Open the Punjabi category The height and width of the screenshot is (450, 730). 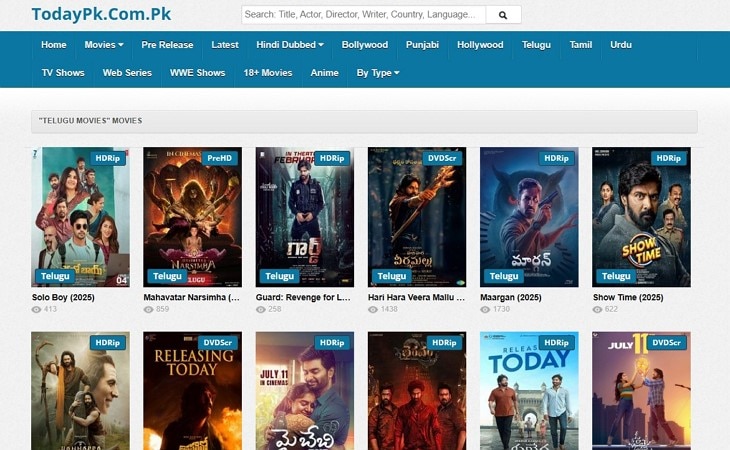point(422,45)
